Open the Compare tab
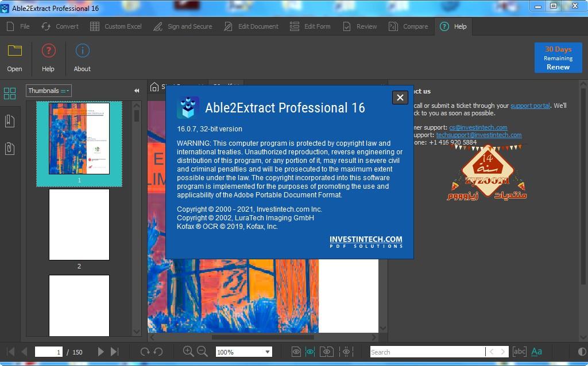 (408, 26)
